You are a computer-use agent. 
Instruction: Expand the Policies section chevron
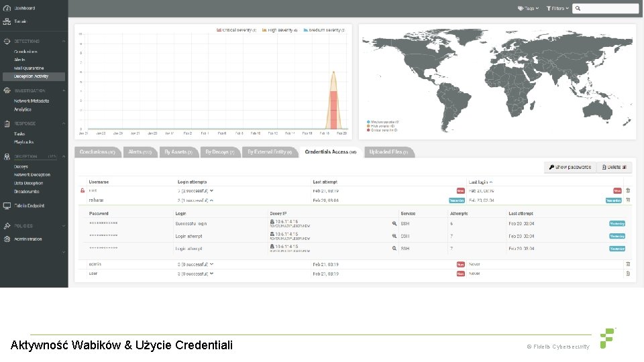point(64,226)
